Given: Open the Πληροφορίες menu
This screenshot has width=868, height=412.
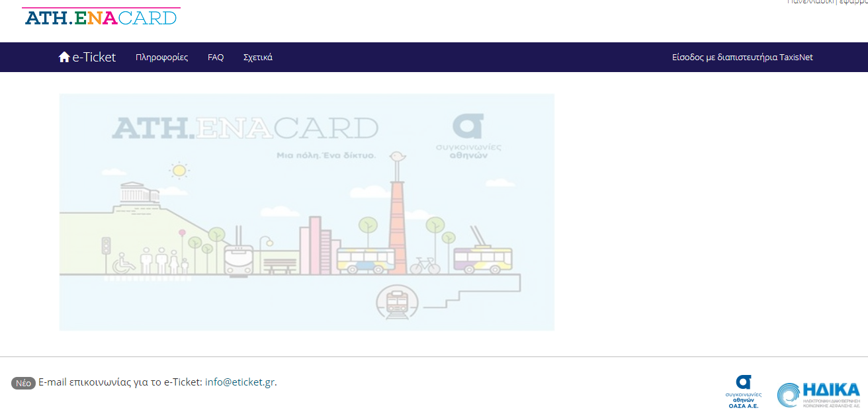Looking at the screenshot, I should [x=161, y=57].
